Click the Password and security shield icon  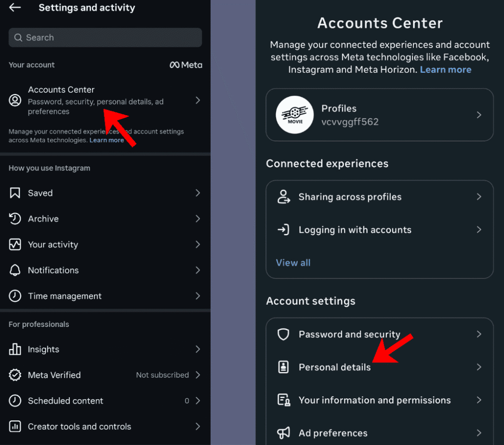tap(283, 335)
